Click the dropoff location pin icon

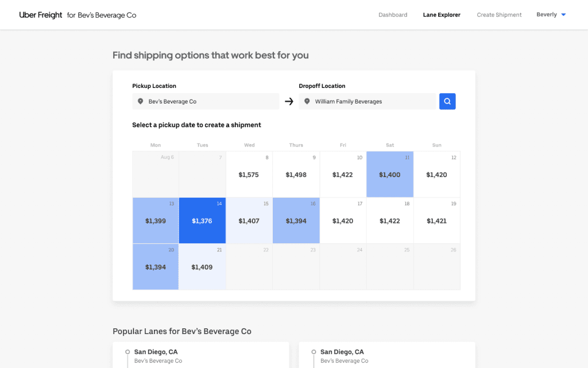click(307, 102)
